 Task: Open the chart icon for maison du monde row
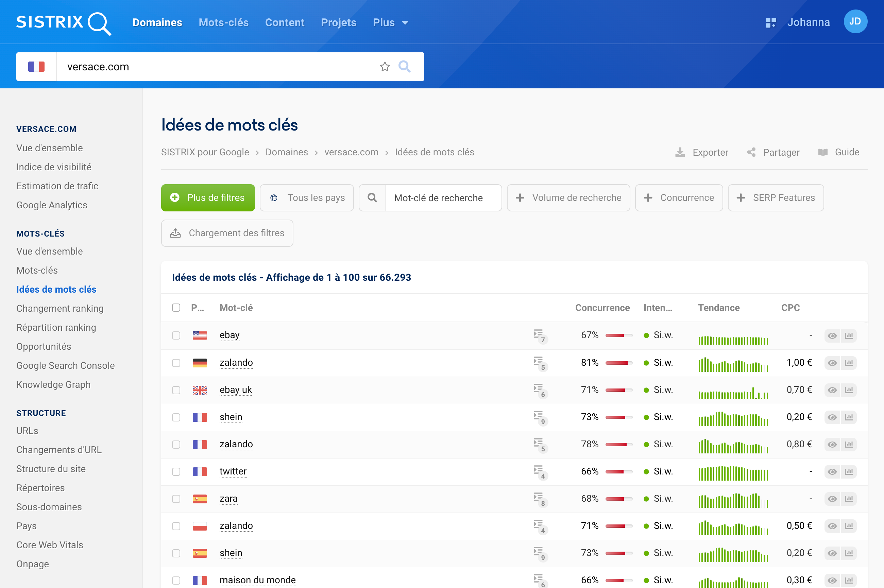849,581
